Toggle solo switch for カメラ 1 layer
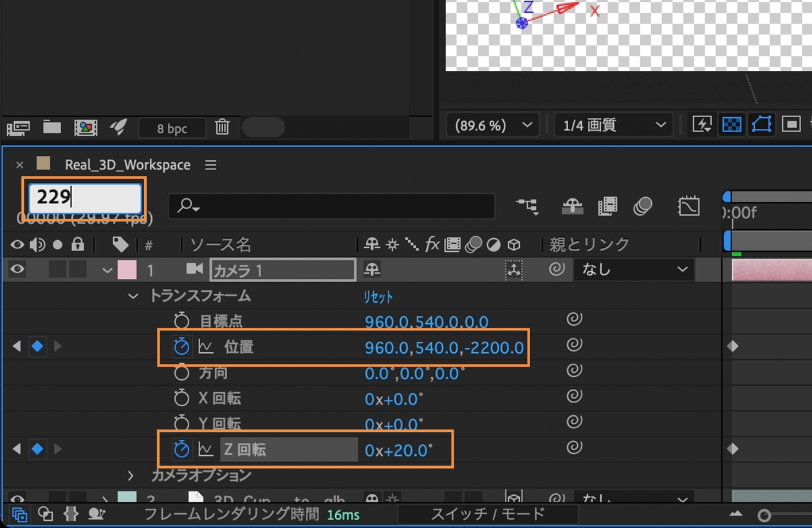 pyautogui.click(x=57, y=270)
